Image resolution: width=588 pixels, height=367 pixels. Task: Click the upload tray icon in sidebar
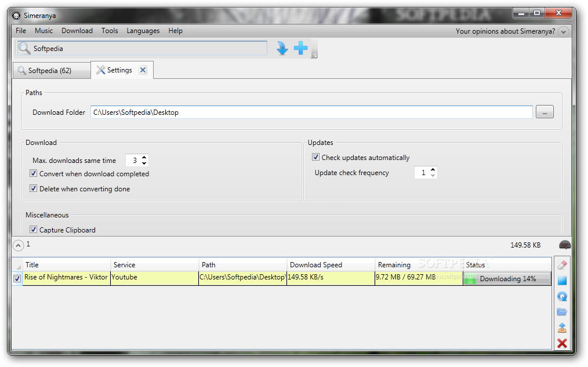[562, 328]
